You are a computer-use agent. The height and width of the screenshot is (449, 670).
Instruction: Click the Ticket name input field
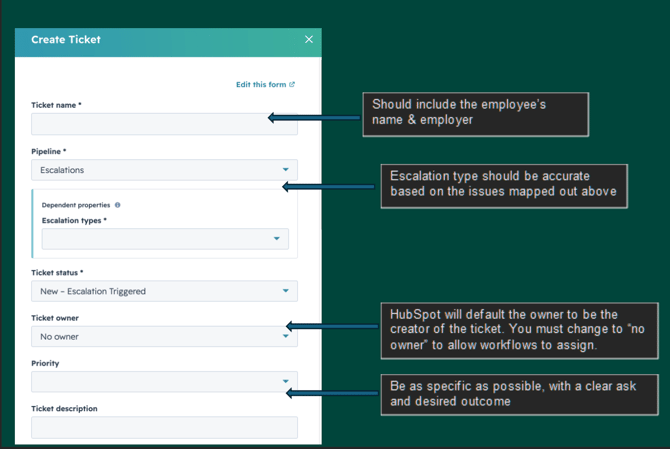(x=164, y=124)
